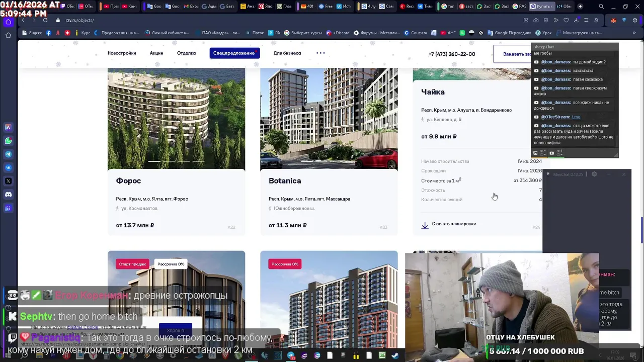644x362 pixels.
Task: Click the Botanica title
Action: (x=285, y=181)
